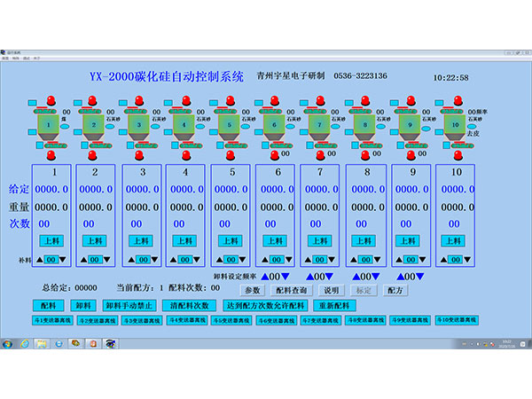Viewport: 532px width, 399px height.
Task: Click the red indicator light below hopper 2
Action: 95,153
